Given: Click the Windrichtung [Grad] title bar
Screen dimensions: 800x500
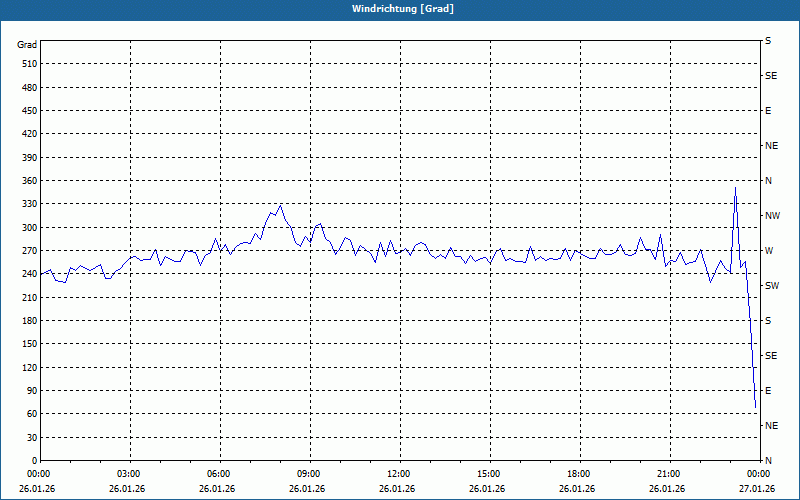Looking at the screenshot, I should click(x=400, y=9).
